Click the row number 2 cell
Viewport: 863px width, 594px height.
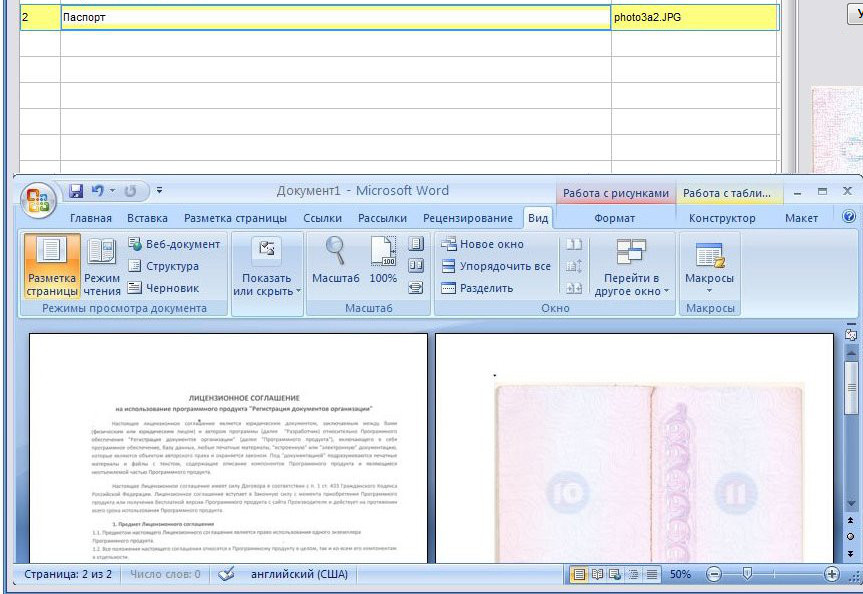(40, 17)
